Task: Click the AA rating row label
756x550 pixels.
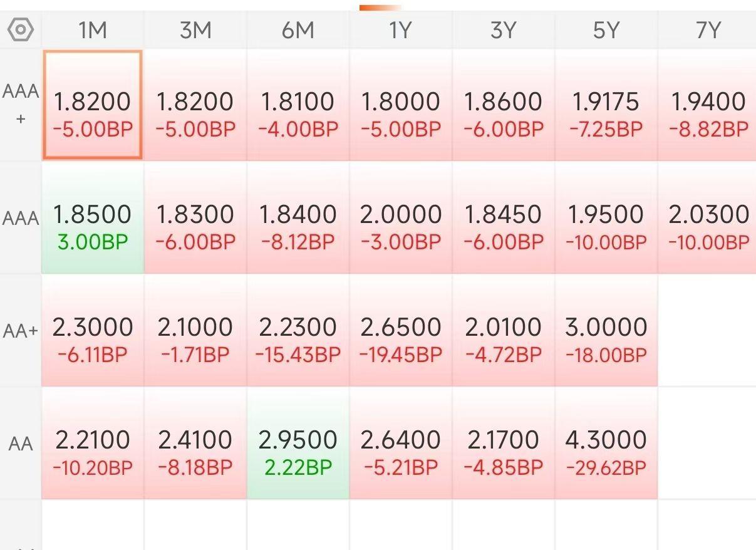Action: tap(21, 444)
